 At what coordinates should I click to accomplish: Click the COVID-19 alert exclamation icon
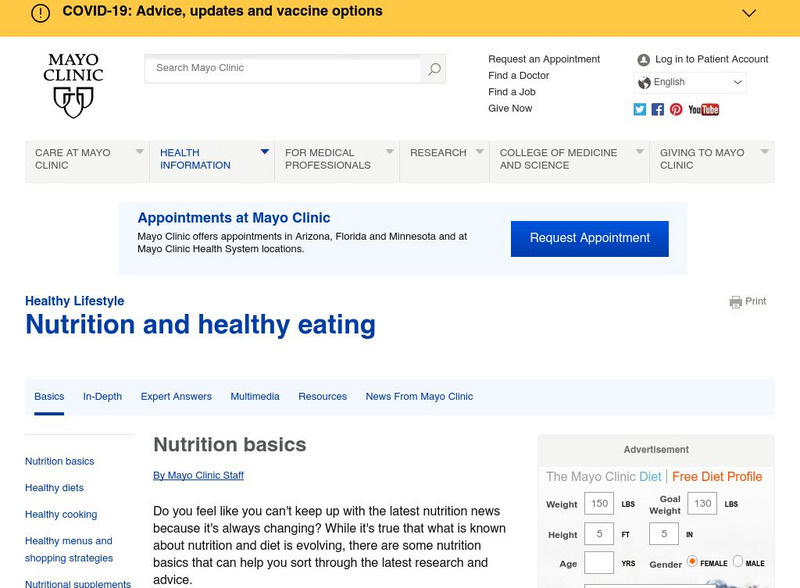[40, 13]
